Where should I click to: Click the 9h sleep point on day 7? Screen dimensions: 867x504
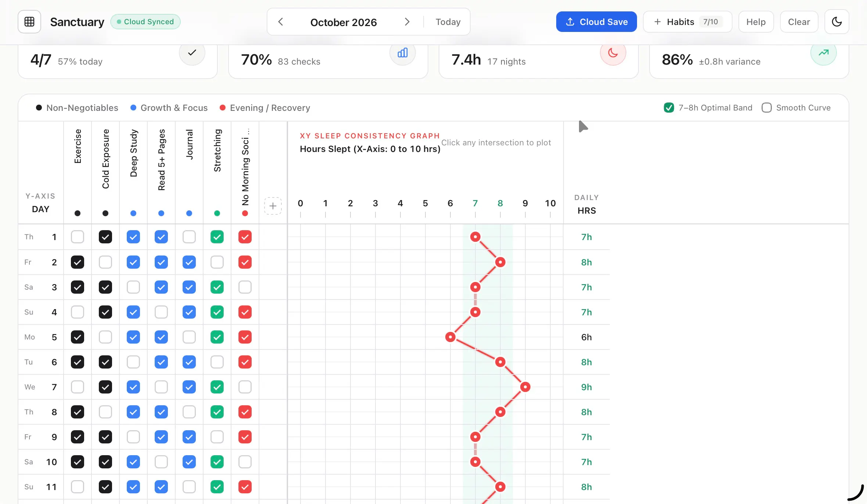[525, 387]
